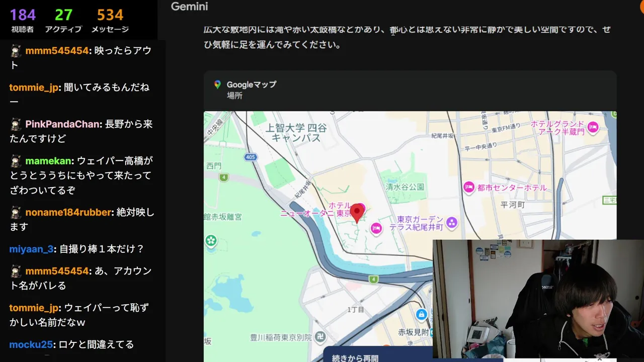Click the route 4 shield beside 西門
This screenshot has height=362, width=644.
pos(224,177)
